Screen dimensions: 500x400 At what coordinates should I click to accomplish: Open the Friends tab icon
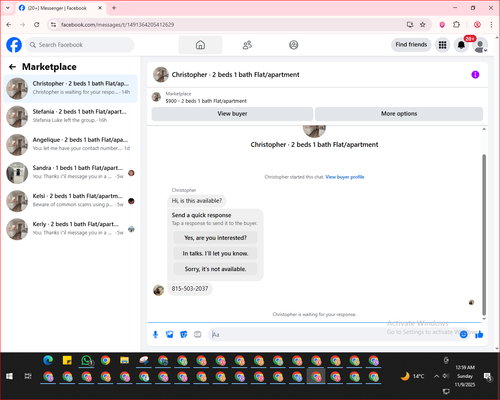[247, 45]
